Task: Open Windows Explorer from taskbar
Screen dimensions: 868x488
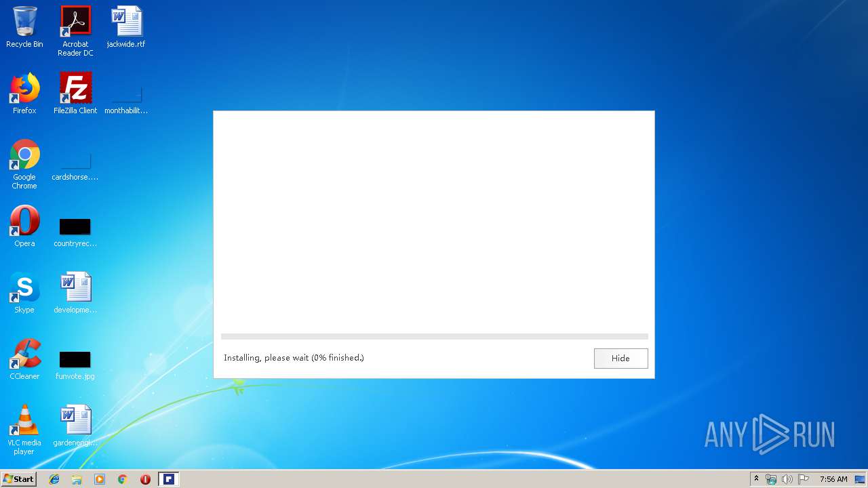Action: coord(77,479)
